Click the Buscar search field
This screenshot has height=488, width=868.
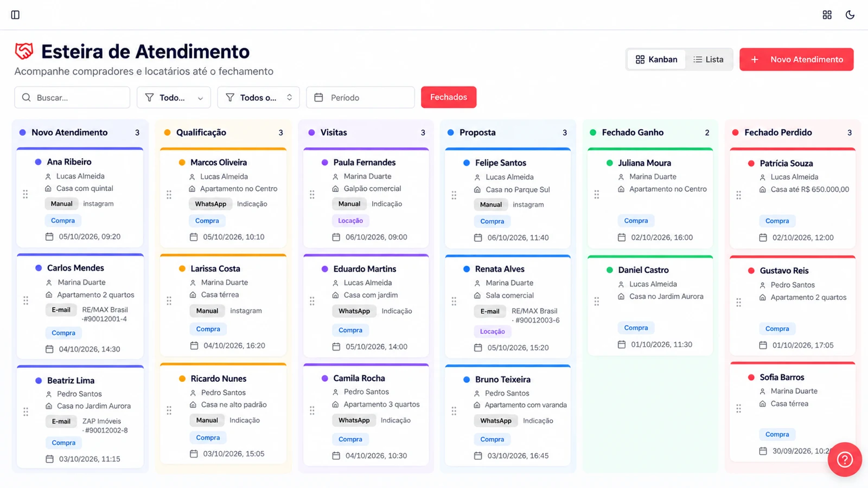tap(72, 98)
